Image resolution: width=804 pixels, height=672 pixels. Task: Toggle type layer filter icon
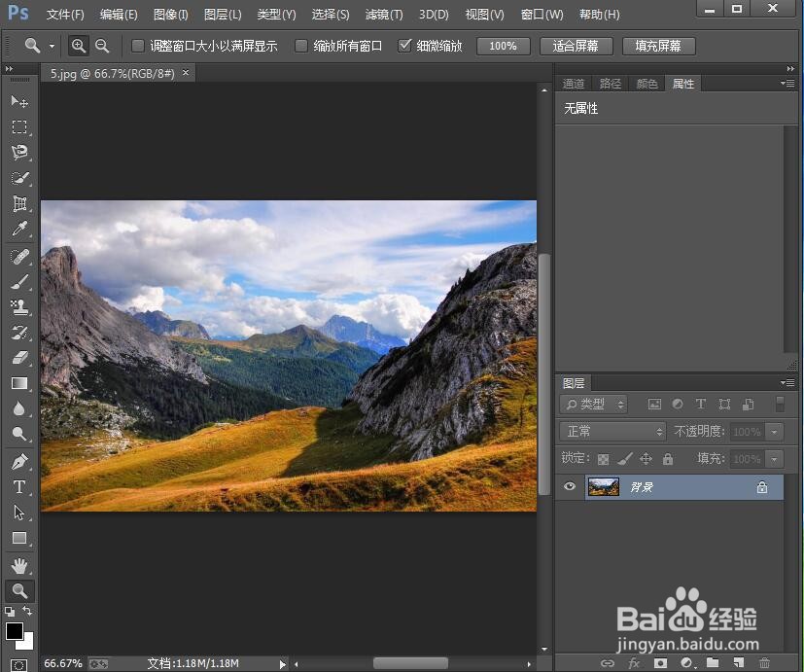click(x=700, y=405)
